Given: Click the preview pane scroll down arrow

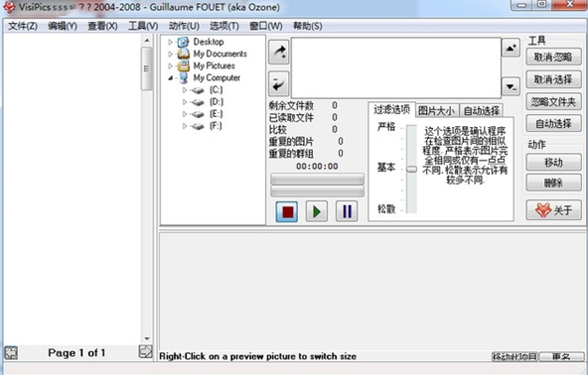Looking at the screenshot, I should click(147, 338).
